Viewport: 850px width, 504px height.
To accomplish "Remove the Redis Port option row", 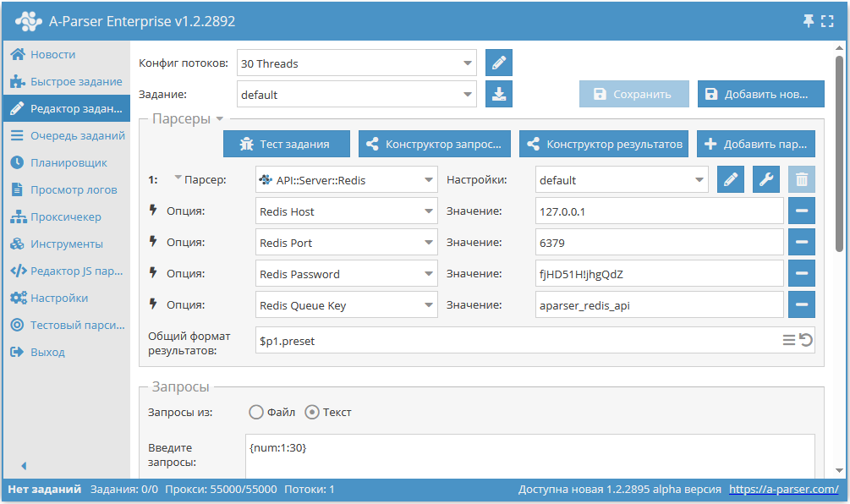I will pyautogui.click(x=802, y=242).
